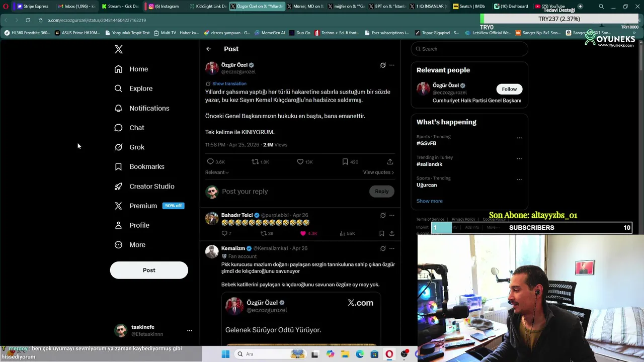Open Profile page

point(132,225)
